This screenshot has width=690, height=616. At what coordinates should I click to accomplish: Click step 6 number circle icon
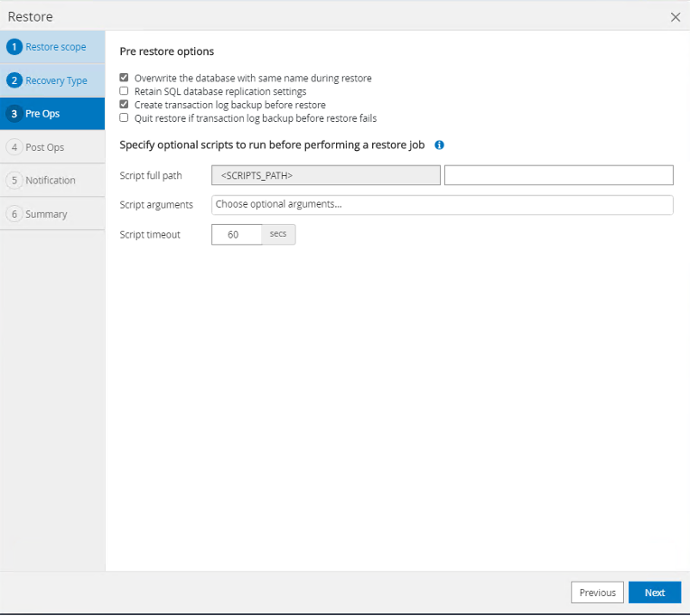14,214
